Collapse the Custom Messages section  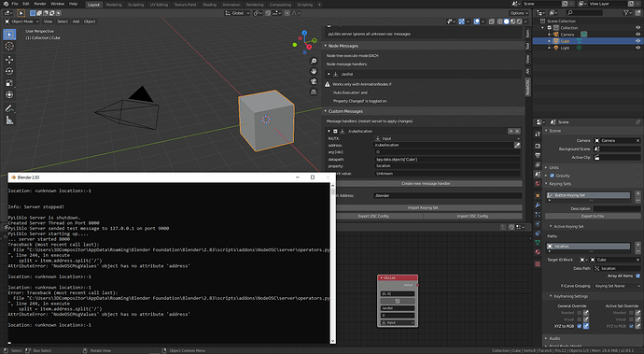(x=326, y=111)
